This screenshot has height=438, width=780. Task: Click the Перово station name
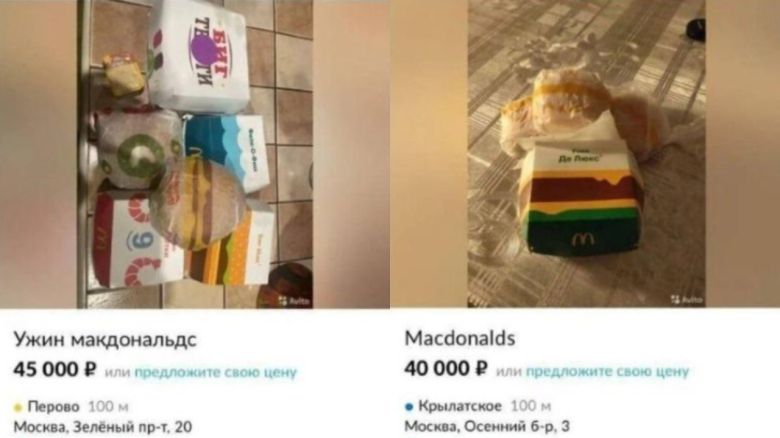(x=54, y=407)
